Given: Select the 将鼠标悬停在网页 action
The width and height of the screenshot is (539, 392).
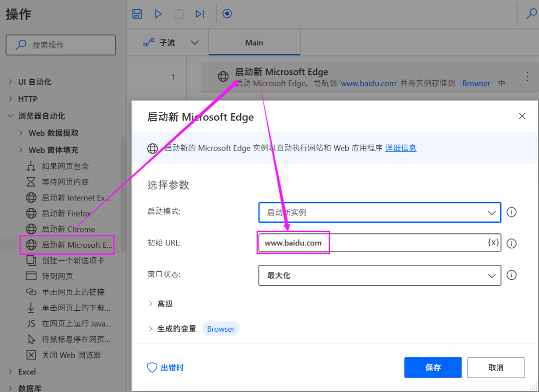Looking at the screenshot, I should pos(68,340).
